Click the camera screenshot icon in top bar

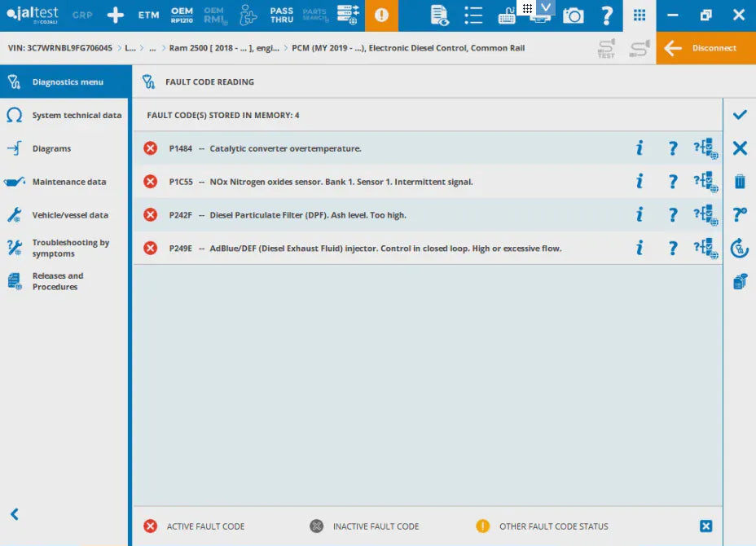(574, 15)
